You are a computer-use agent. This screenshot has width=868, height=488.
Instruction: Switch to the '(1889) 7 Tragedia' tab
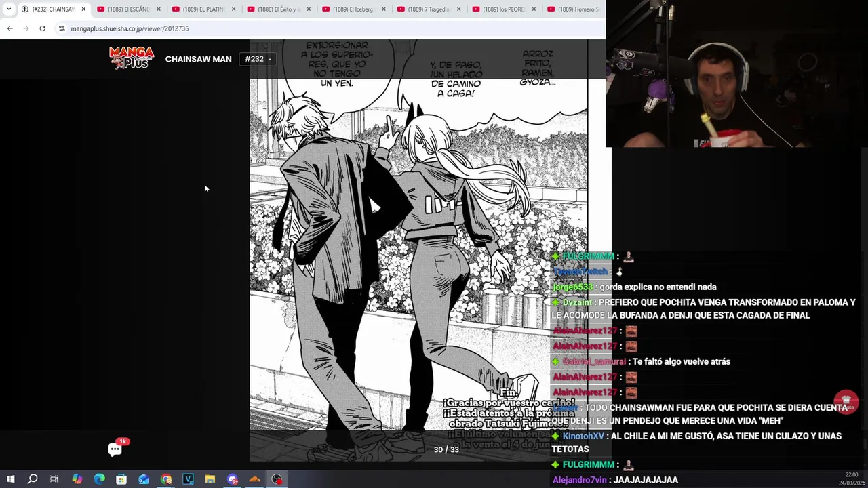tap(429, 9)
